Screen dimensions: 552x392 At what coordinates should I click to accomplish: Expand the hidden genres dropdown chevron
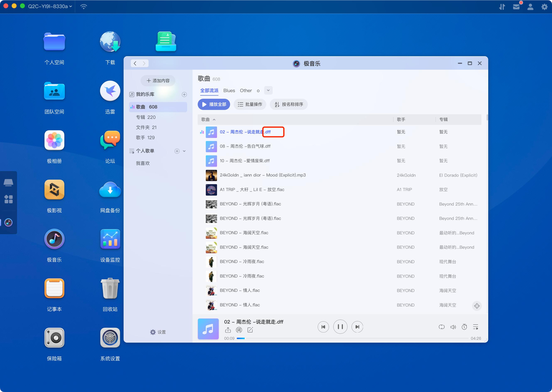[268, 90]
